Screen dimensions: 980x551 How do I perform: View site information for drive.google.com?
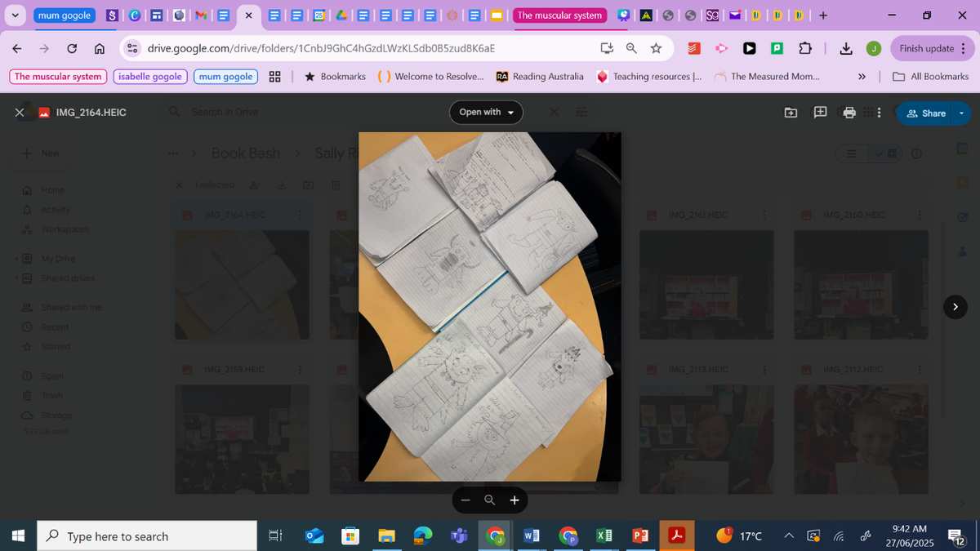132,49
